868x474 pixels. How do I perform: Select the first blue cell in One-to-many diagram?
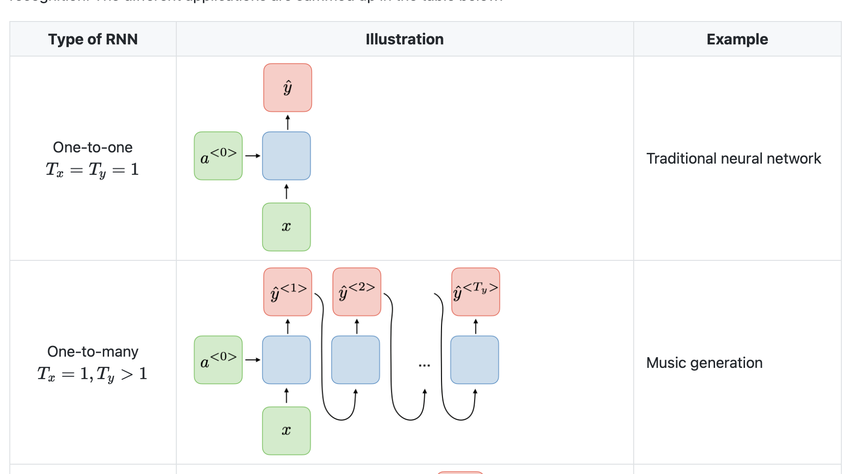(x=286, y=360)
